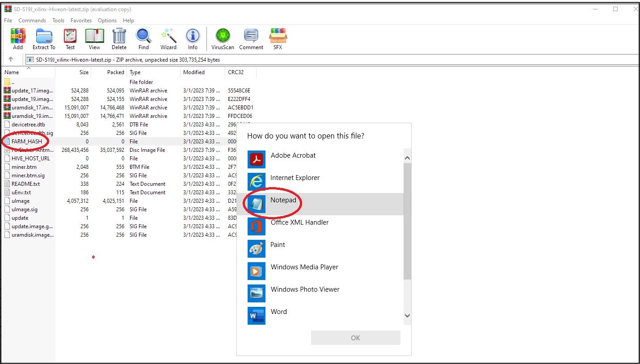The image size is (640, 364).
Task: Click the 'DTB File' type cell
Action: 139,124
